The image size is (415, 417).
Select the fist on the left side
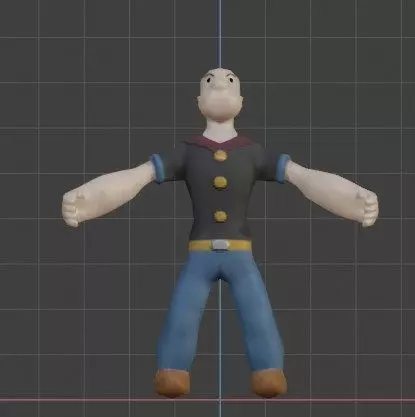point(74,208)
